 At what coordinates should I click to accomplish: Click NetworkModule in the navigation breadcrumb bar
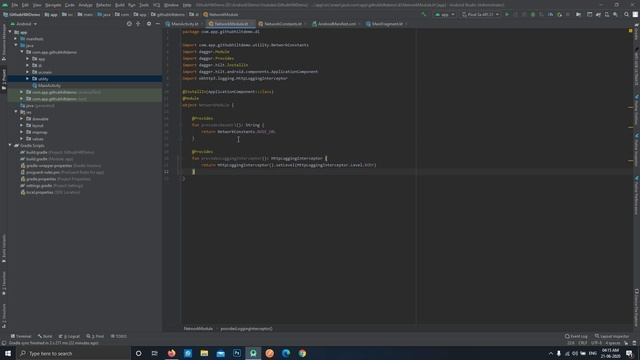pos(220,14)
